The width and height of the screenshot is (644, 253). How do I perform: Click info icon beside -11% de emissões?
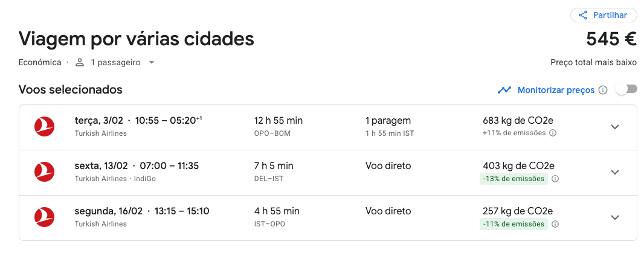coord(555,224)
